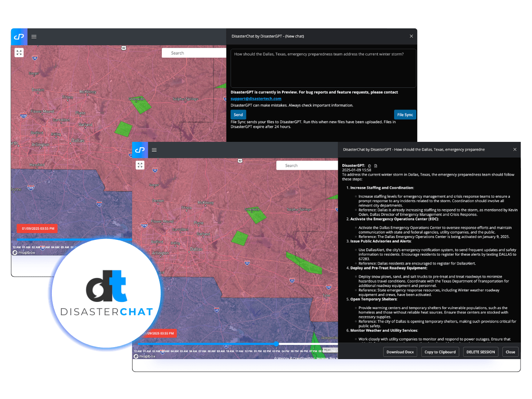This screenshot has width=532, height=399.
Task: Click the logo icon in front window header
Action: click(140, 150)
